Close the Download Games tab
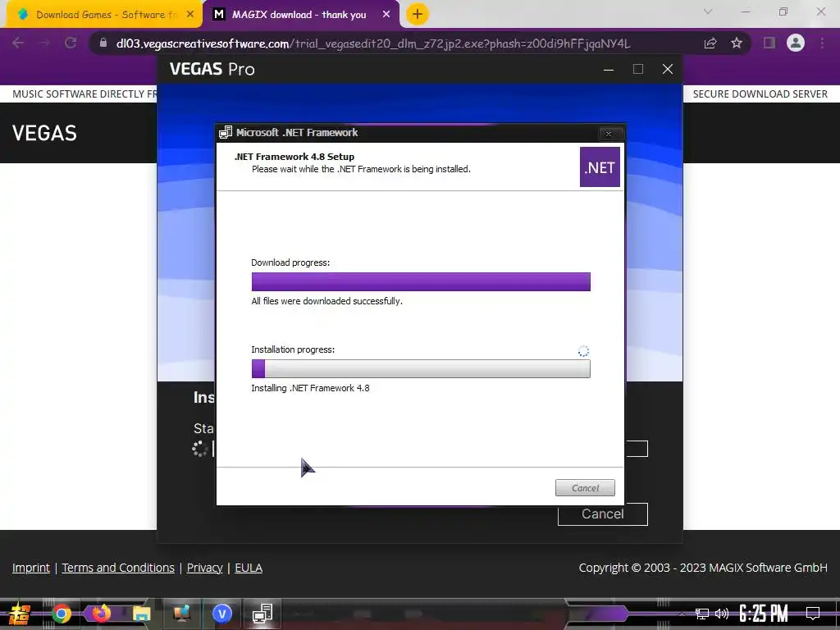The image size is (840, 630). pyautogui.click(x=190, y=15)
